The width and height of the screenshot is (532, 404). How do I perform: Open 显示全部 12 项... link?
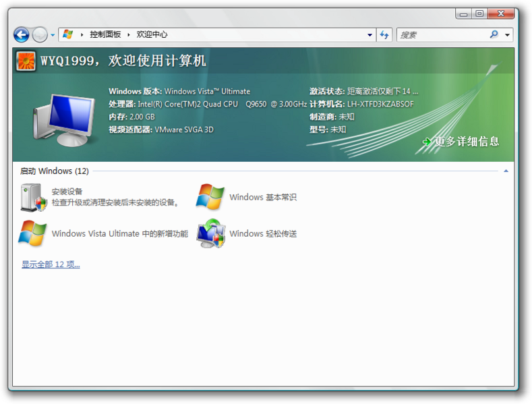coord(51,264)
